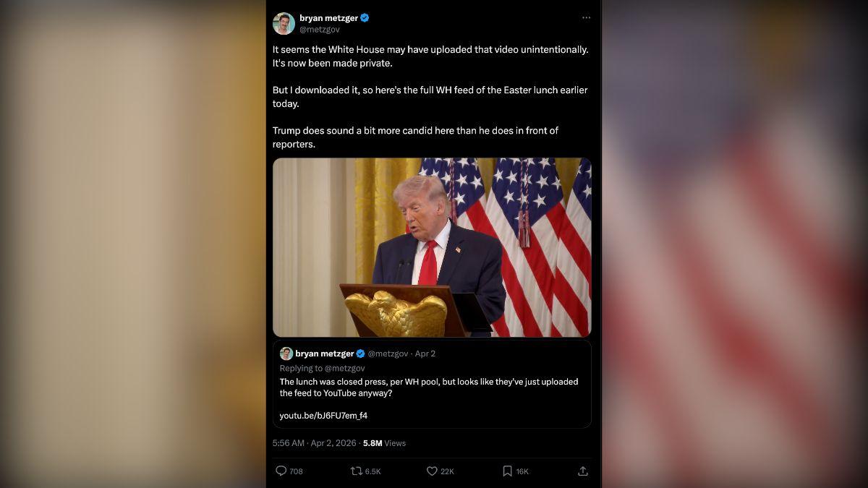
Task: Open the three-dot more options menu
Action: click(586, 17)
